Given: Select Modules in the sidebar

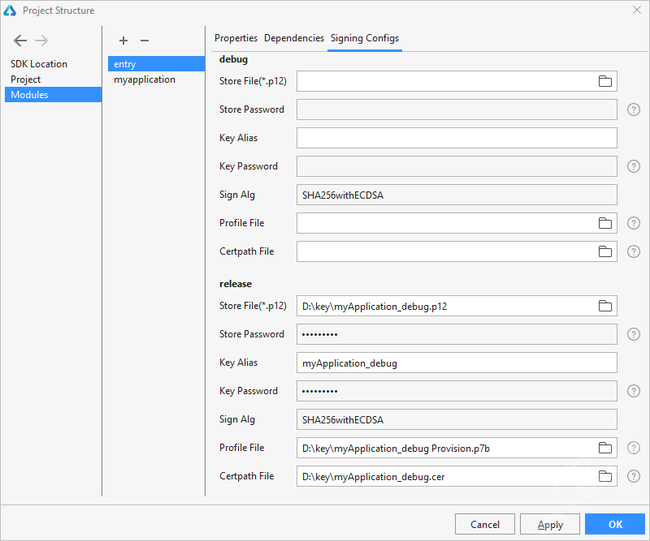Looking at the screenshot, I should [53, 95].
